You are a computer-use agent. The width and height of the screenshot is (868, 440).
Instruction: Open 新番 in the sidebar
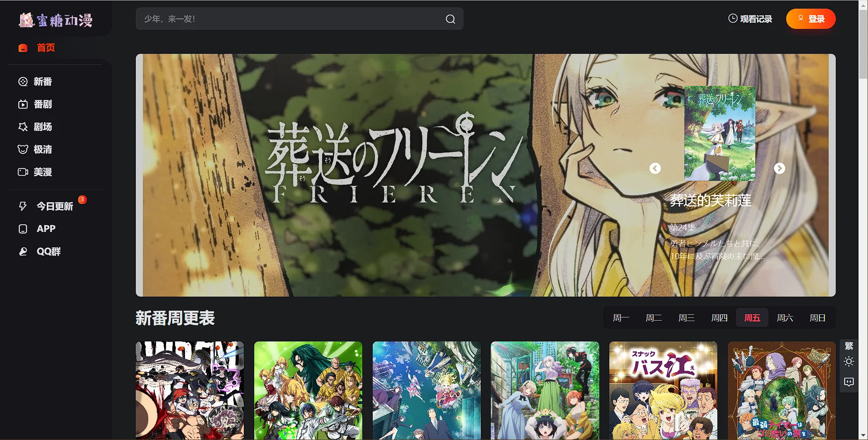click(43, 82)
